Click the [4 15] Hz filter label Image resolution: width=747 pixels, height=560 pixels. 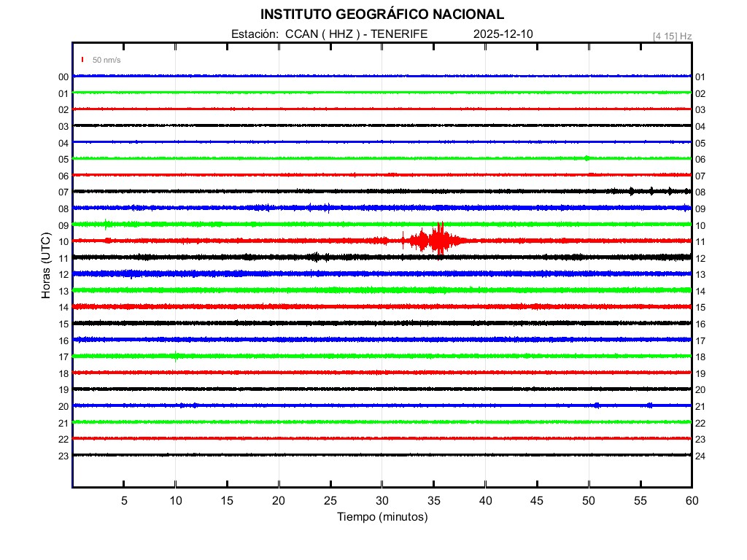coord(672,36)
